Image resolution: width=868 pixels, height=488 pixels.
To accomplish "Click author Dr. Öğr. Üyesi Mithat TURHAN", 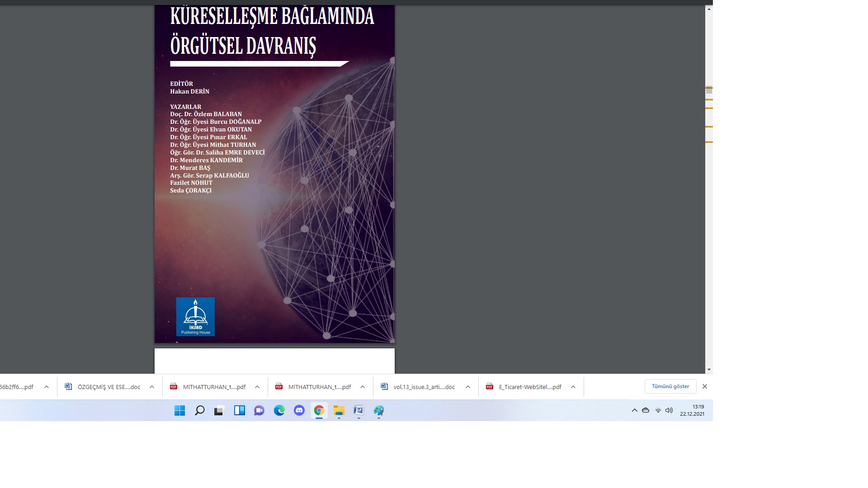I will point(213,145).
